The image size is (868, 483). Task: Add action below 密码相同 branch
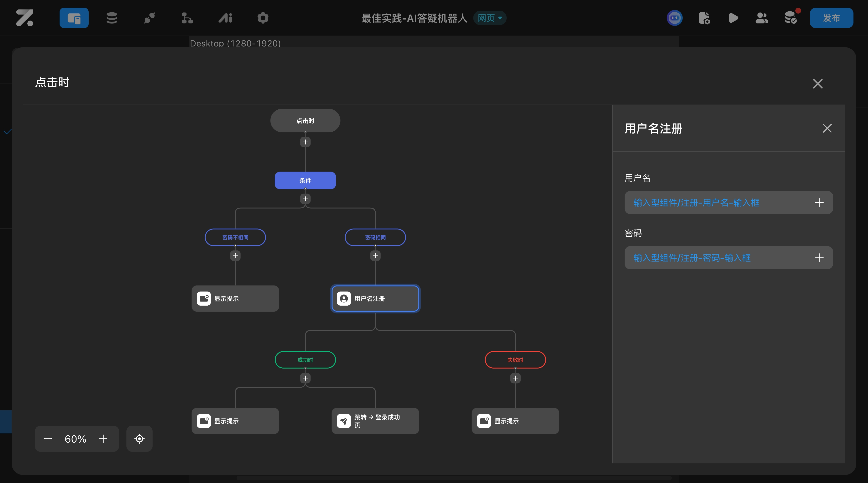point(375,256)
